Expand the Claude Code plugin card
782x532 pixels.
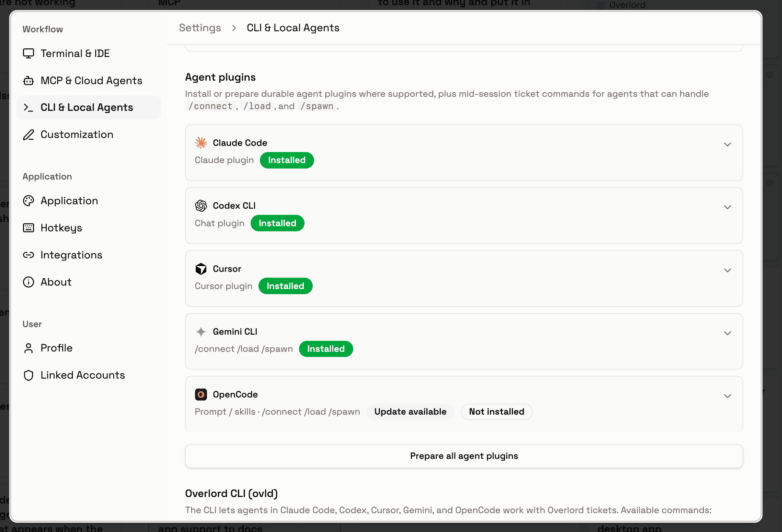727,144
